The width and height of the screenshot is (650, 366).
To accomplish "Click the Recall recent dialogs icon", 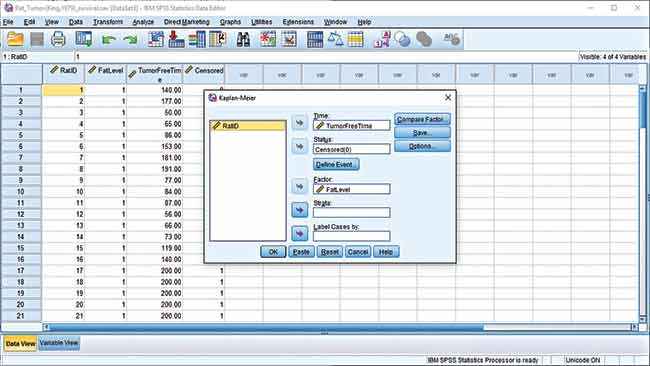I will coord(84,39).
